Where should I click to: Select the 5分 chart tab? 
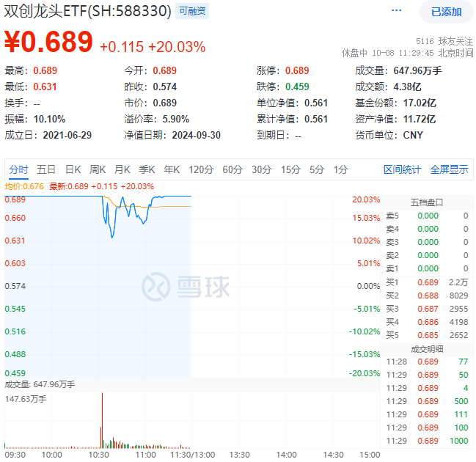pos(317,169)
